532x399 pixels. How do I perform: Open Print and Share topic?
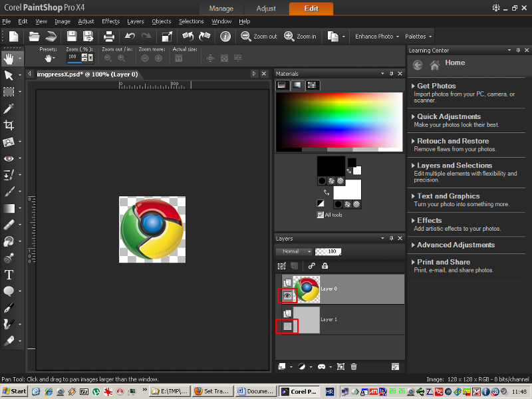click(444, 262)
